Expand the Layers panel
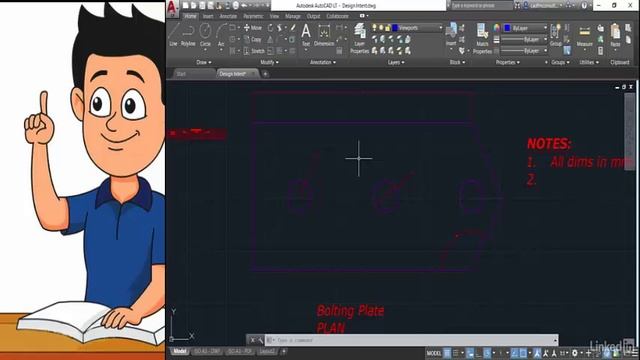The width and height of the screenshot is (640, 360). pos(396,62)
